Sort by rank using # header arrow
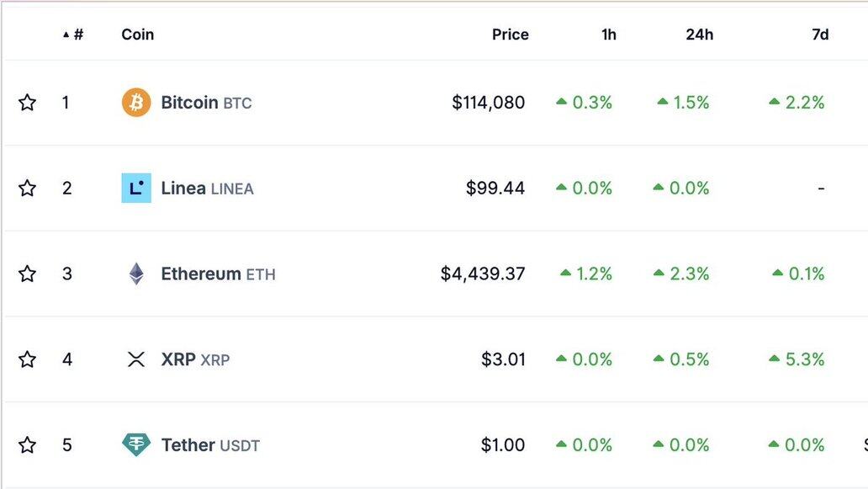 pos(73,35)
